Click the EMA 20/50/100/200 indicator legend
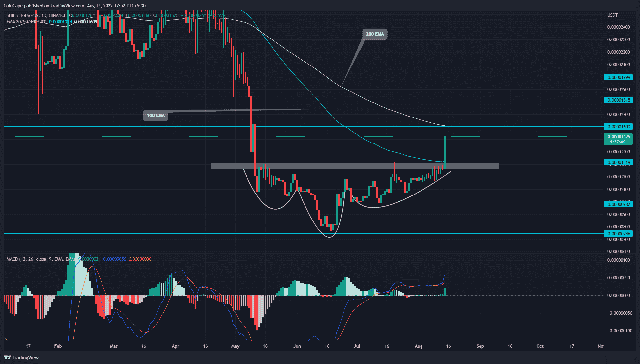This screenshot has width=640, height=364. 26,22
